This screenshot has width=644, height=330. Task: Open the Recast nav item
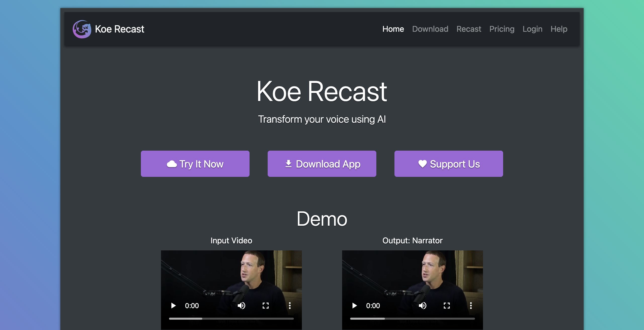tap(469, 29)
